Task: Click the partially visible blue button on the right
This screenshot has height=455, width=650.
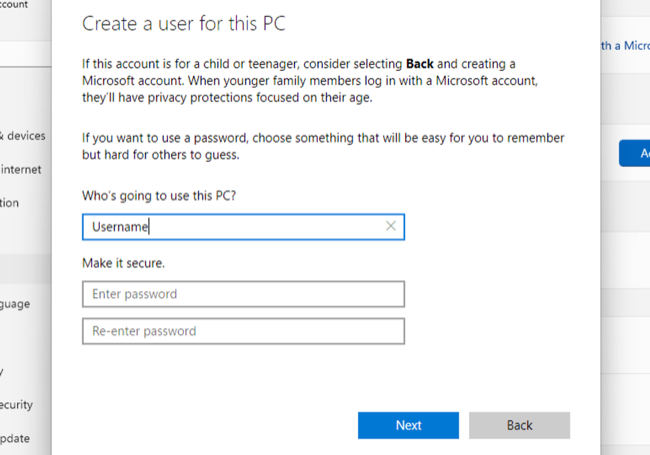Action: pyautogui.click(x=634, y=153)
